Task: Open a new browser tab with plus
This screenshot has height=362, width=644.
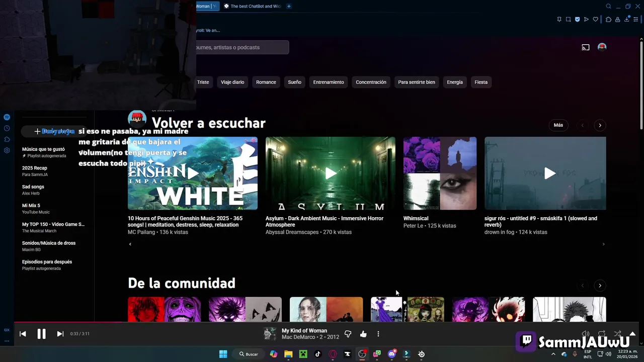Action: pyautogui.click(x=289, y=6)
